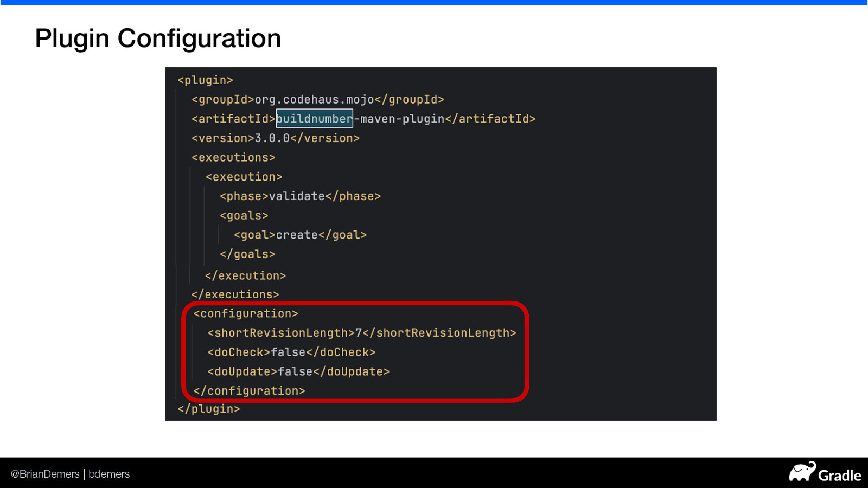Click the Plugin Configuration slide title
This screenshot has width=868, height=488.
pos(158,38)
